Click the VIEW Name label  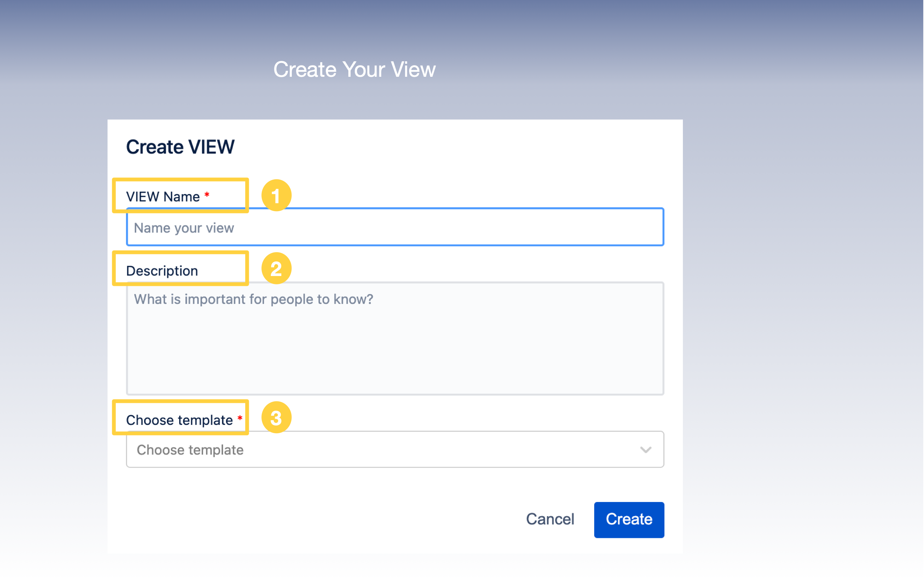[x=163, y=197]
